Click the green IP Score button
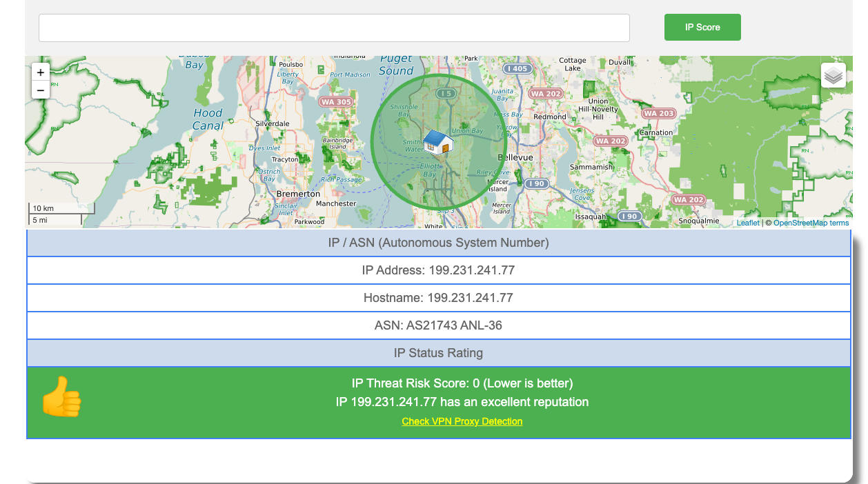Viewport: 868px width, 484px height. (x=702, y=27)
